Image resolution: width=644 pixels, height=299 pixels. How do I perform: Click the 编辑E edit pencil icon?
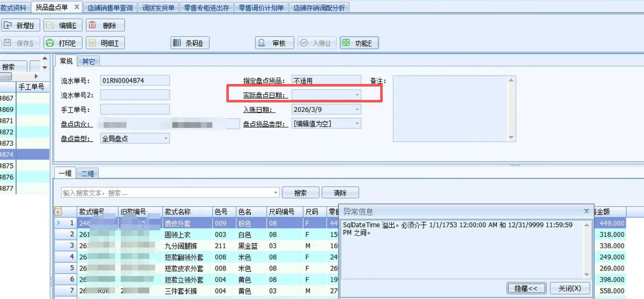coord(50,25)
